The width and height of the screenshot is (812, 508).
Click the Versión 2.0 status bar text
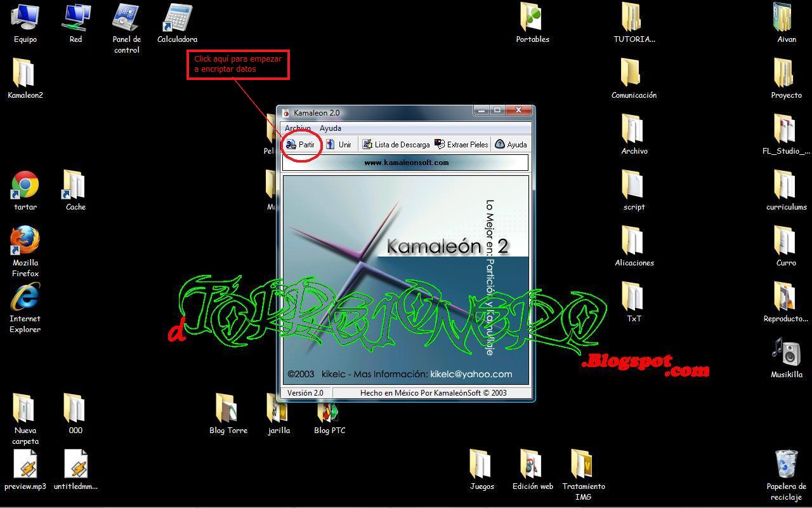tap(305, 393)
